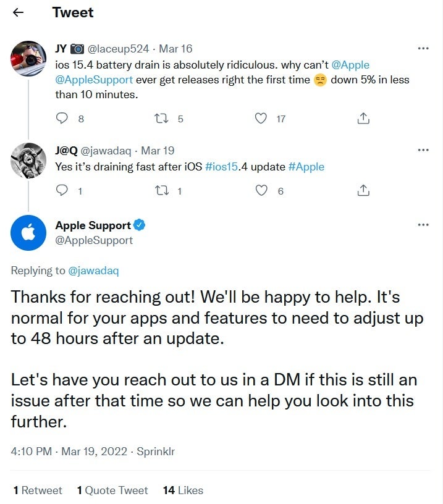Viewport: 443px width, 504px height.
Task: Like JY's tweet with 17 likes
Action: [261, 119]
